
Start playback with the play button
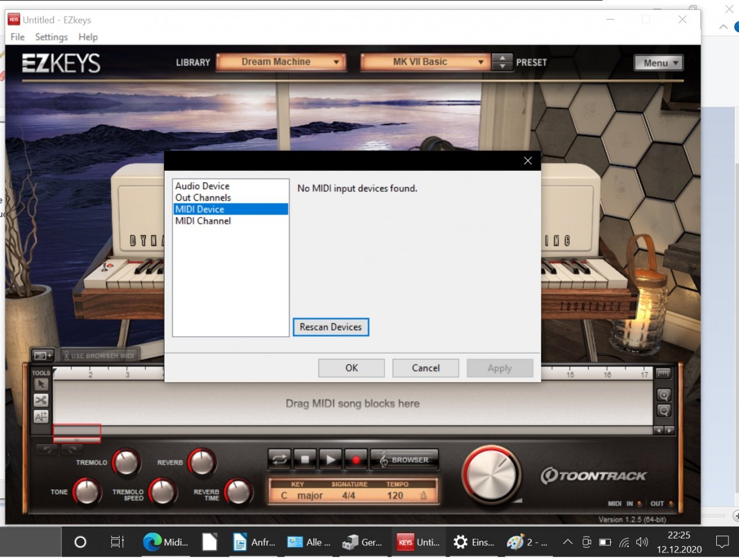pyautogui.click(x=330, y=460)
